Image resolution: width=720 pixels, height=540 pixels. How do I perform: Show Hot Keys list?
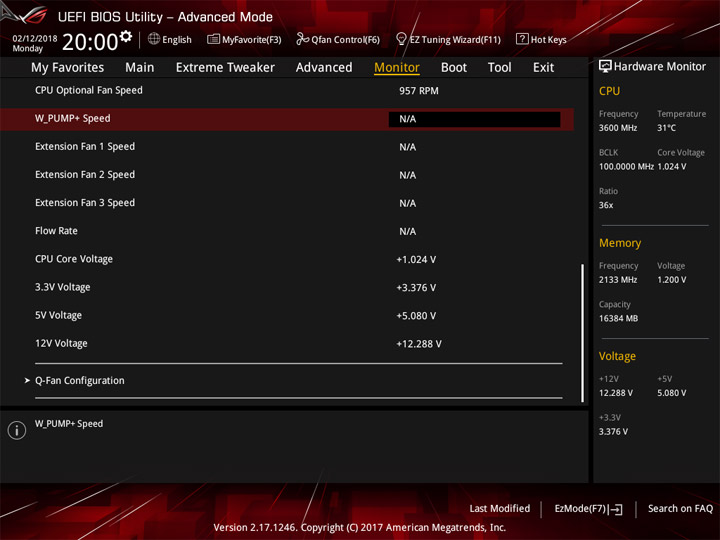tap(549, 39)
